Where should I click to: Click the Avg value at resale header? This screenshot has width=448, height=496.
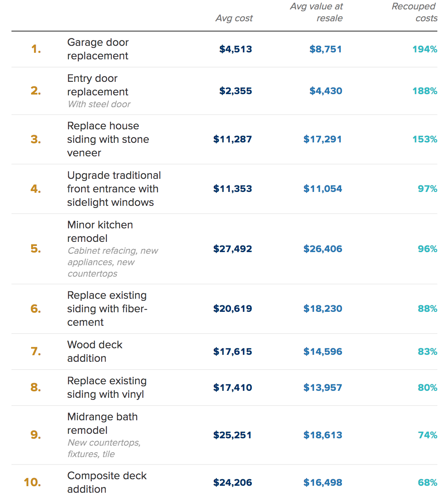(x=317, y=12)
